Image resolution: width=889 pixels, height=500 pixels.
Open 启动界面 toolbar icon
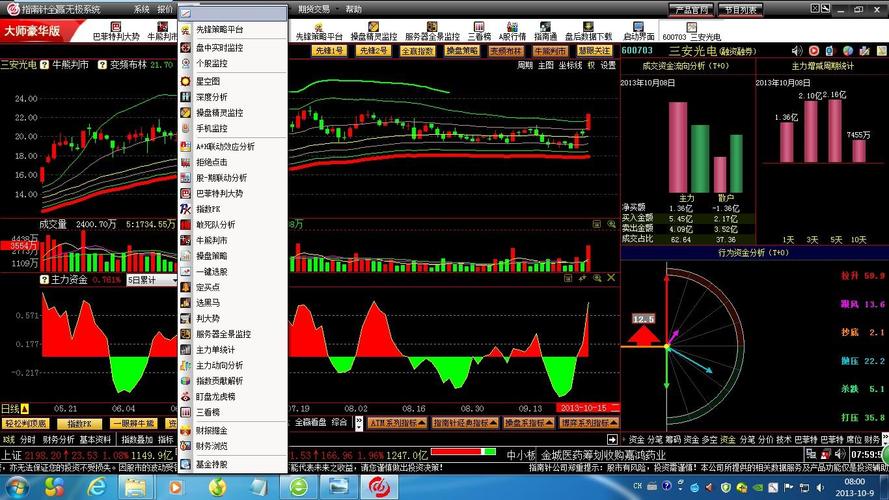[638, 31]
